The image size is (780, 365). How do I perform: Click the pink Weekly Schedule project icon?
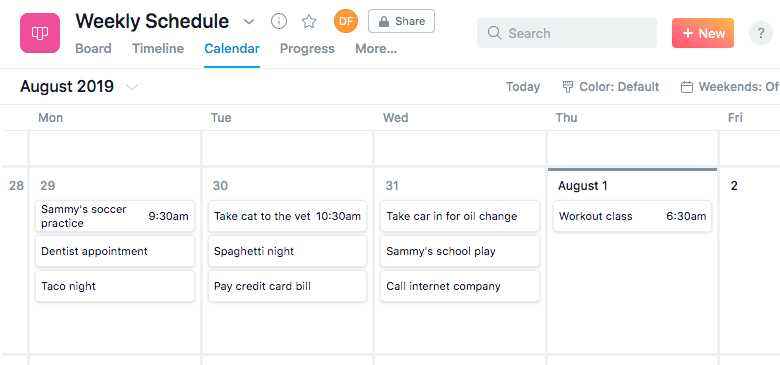(x=40, y=33)
